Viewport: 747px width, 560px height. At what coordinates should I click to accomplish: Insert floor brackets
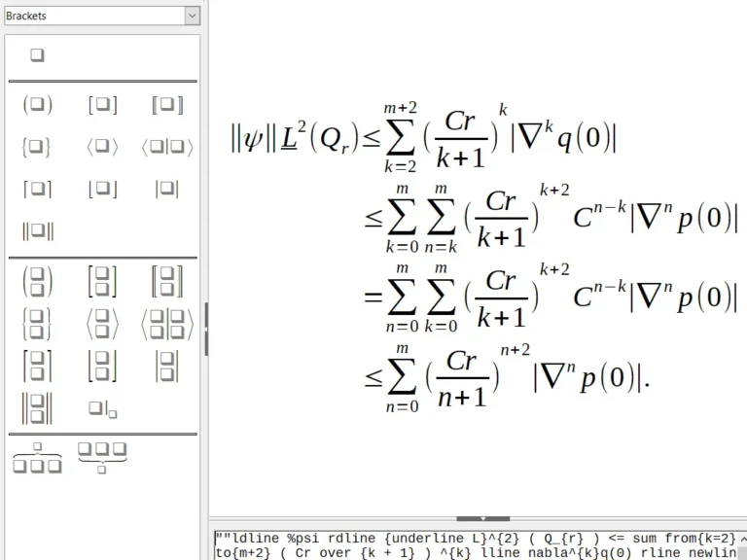(x=102, y=189)
